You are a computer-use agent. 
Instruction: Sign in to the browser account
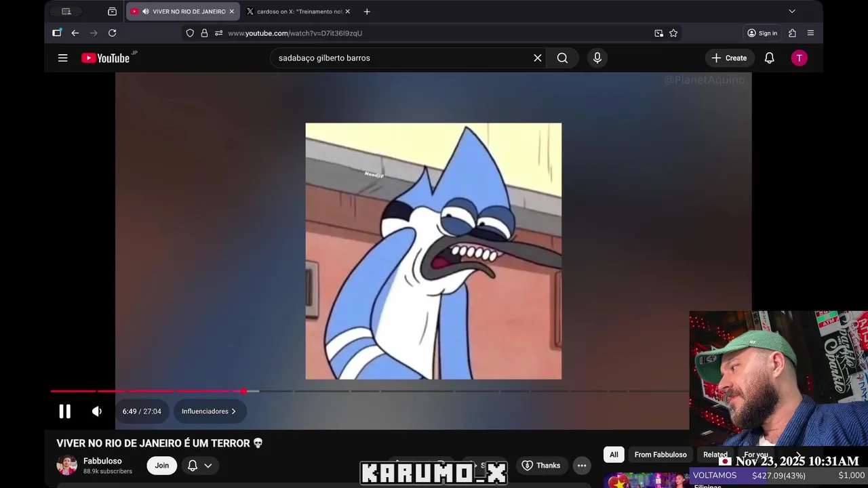click(762, 33)
